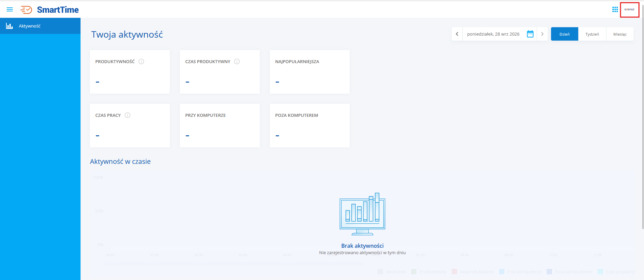This screenshot has height=280, width=644.
Task: Toggle the Przy komputerze legend series
Action: (520, 272)
